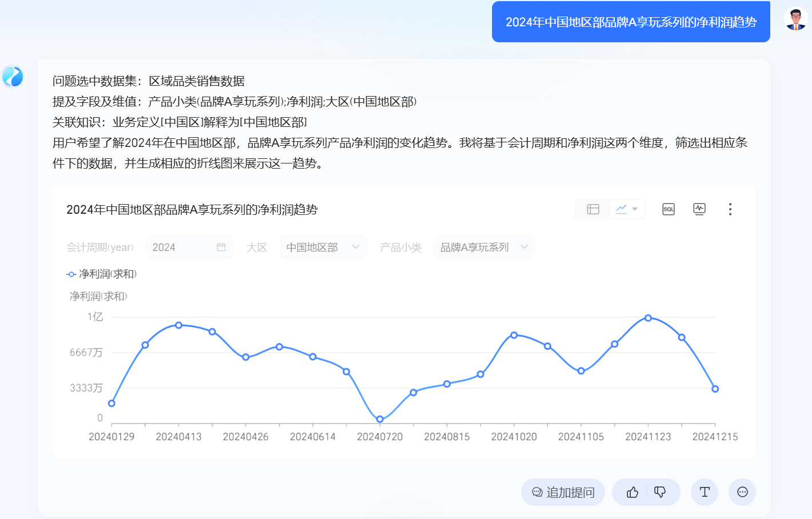Click the 20241105 axis label
The height and width of the screenshot is (519, 812).
coord(581,437)
